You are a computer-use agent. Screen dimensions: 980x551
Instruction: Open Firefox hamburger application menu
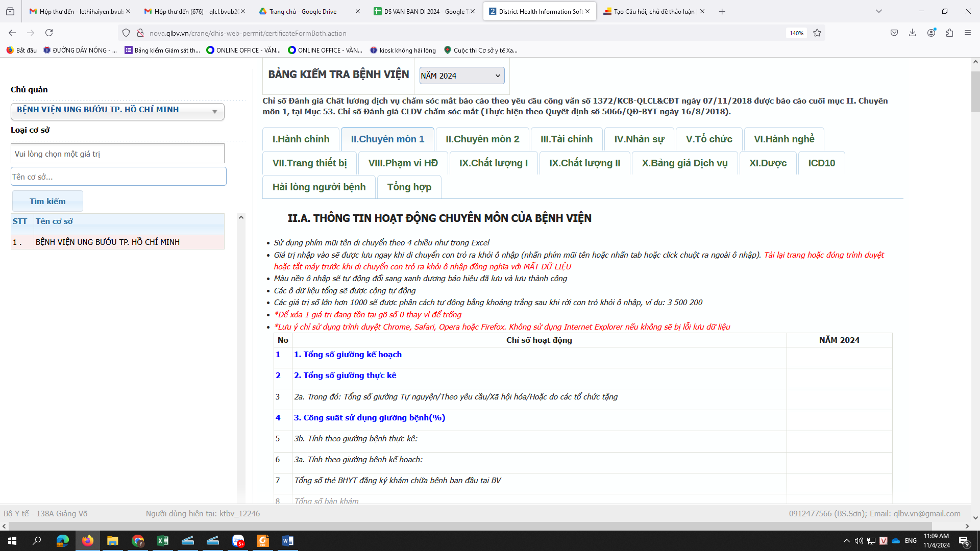tap(968, 33)
